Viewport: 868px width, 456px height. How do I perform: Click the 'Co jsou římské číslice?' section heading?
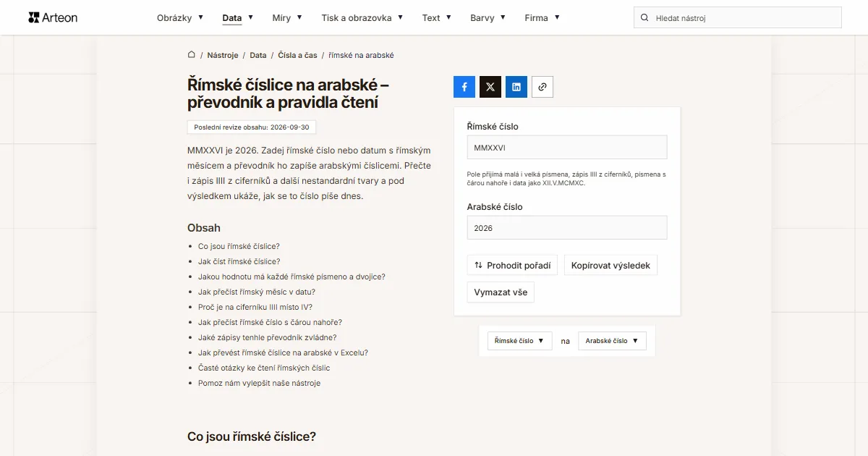252,436
